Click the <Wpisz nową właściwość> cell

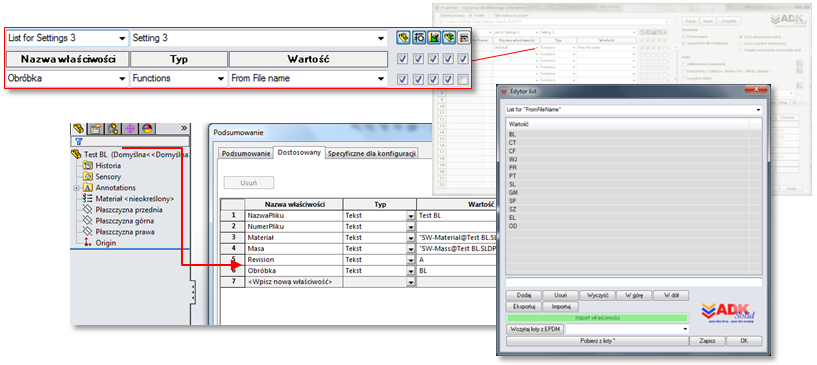point(294,282)
